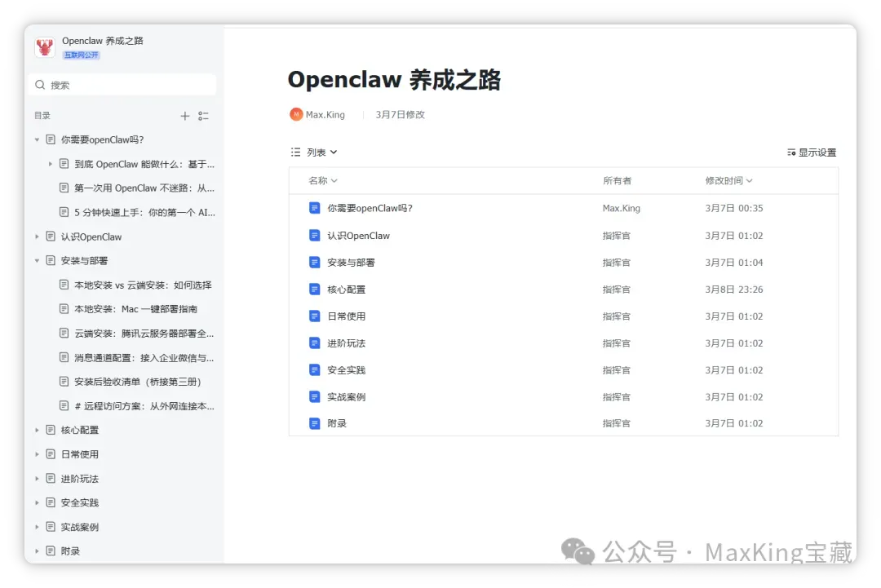This screenshot has height=588, width=881.
Task: Click the blue doc icon for 核心配置 table row
Action: [315, 290]
